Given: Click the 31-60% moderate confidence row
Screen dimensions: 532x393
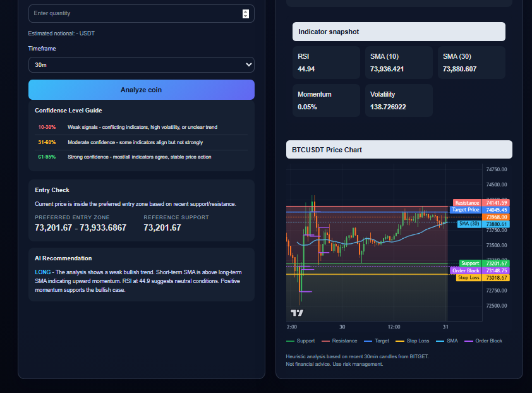Looking at the screenshot, I should (x=141, y=142).
